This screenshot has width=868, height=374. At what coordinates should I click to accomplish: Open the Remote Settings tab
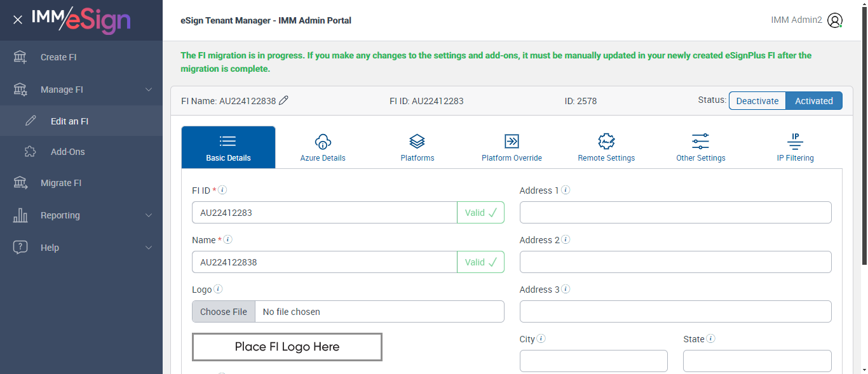click(x=606, y=147)
